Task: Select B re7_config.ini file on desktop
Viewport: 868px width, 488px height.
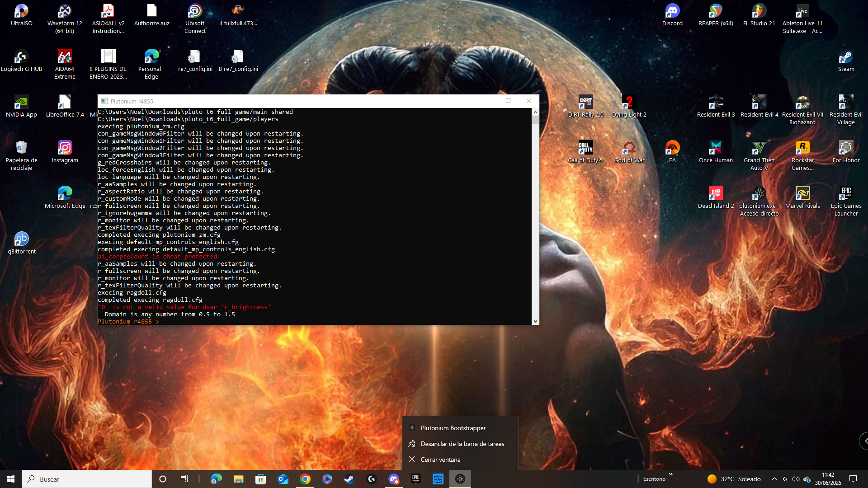Action: [x=238, y=61]
